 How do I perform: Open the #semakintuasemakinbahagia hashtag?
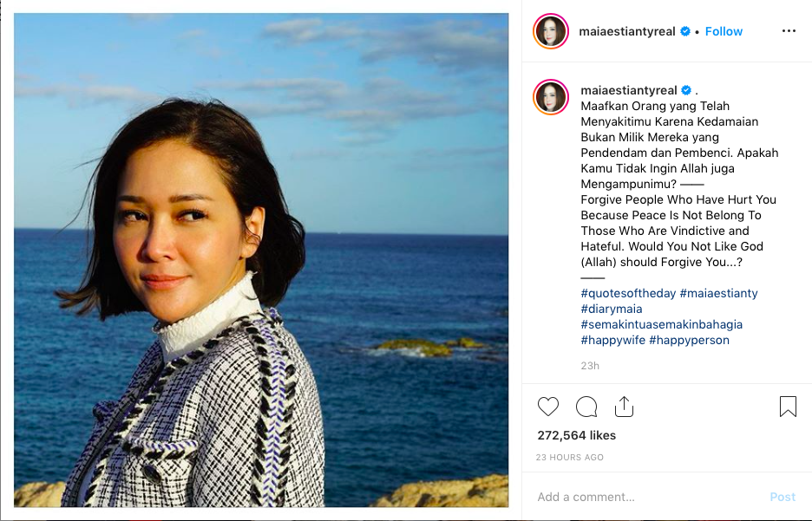click(661, 324)
